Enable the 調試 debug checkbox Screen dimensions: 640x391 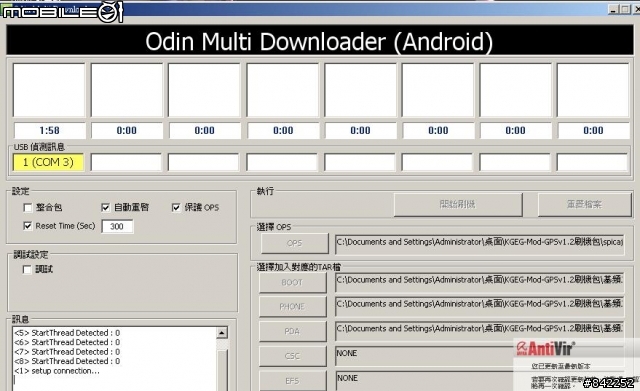point(27,269)
